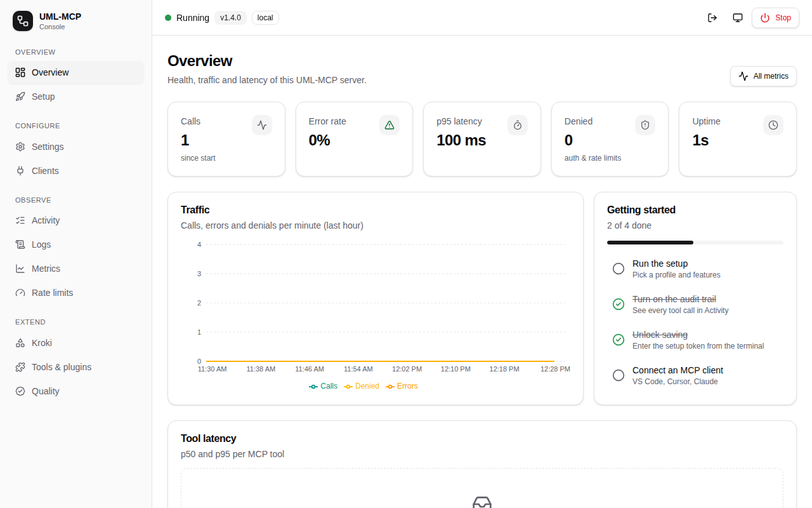Open All metrics

[x=763, y=76]
